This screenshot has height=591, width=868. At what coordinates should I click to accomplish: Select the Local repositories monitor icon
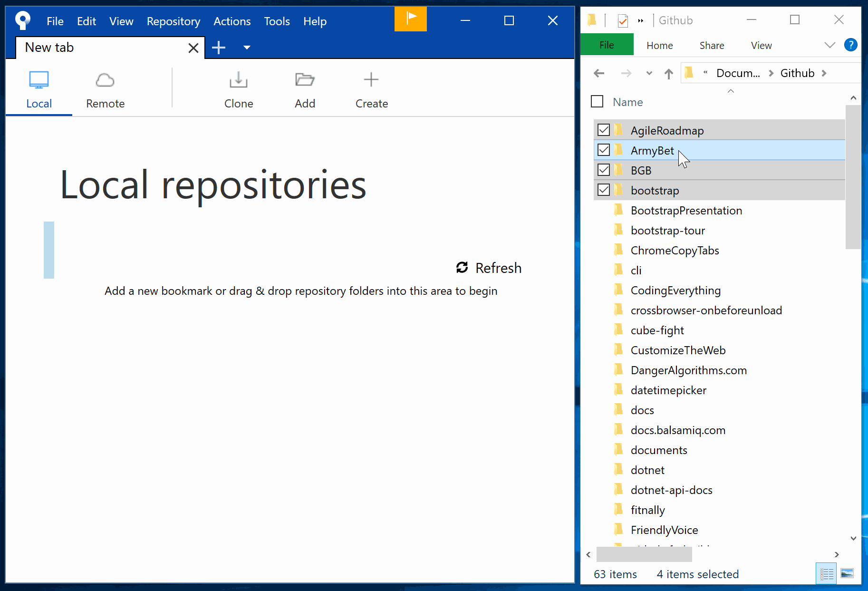click(39, 80)
